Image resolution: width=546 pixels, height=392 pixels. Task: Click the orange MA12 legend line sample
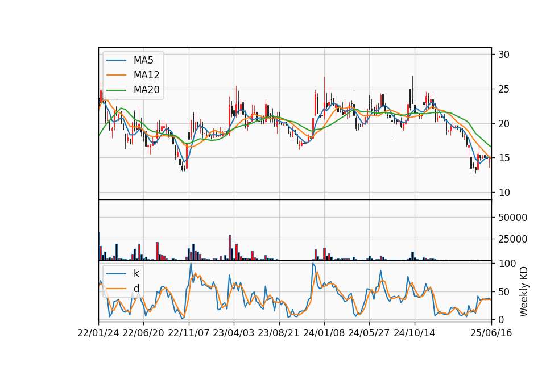116,75
